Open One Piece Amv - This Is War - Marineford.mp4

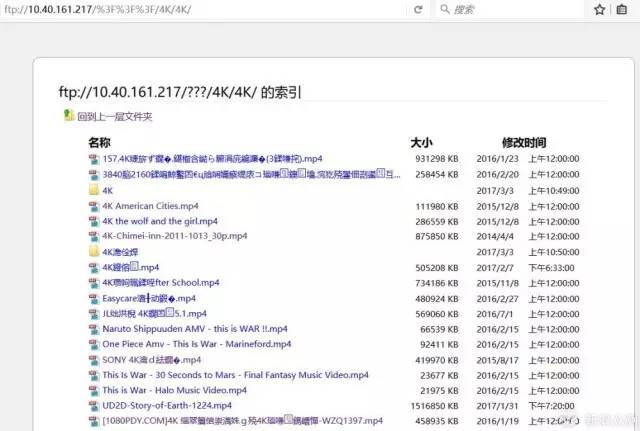197,344
